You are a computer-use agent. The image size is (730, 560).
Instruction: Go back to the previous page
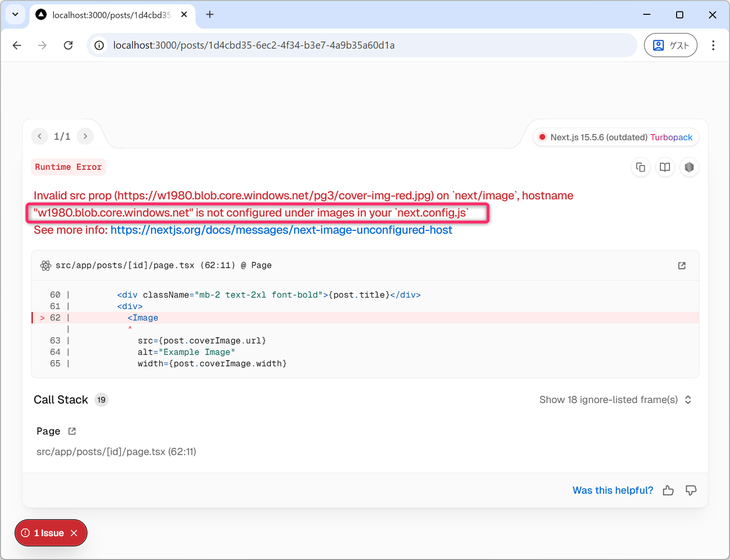17,45
